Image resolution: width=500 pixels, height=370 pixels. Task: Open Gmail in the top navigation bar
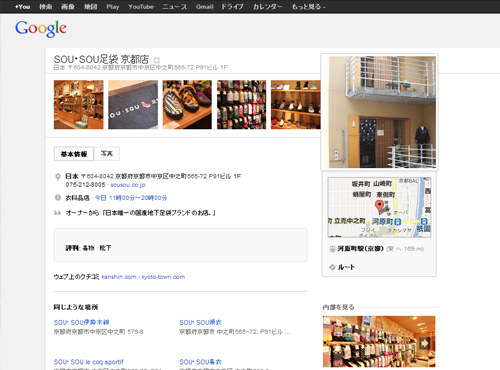[204, 7]
